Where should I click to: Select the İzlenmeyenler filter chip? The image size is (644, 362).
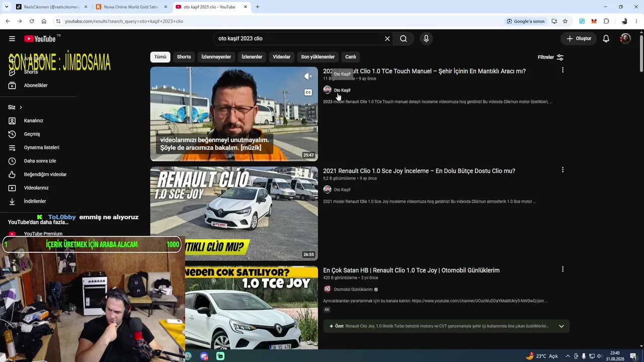pyautogui.click(x=216, y=57)
